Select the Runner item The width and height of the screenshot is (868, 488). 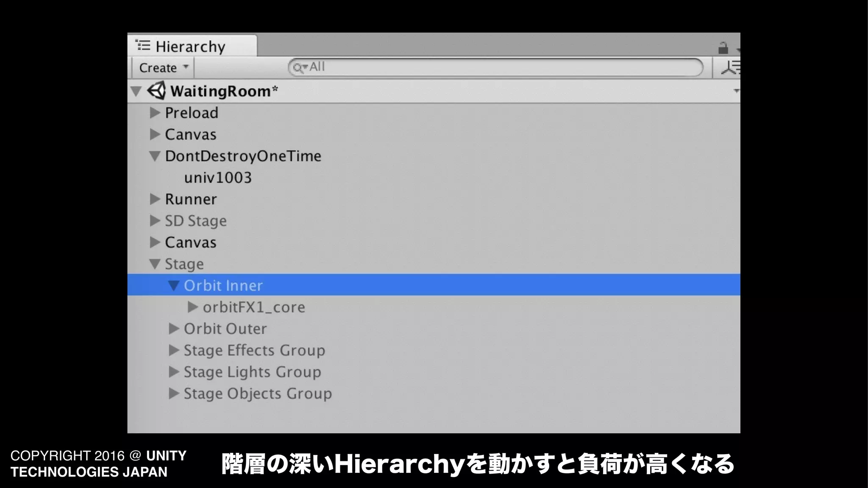pyautogui.click(x=191, y=199)
